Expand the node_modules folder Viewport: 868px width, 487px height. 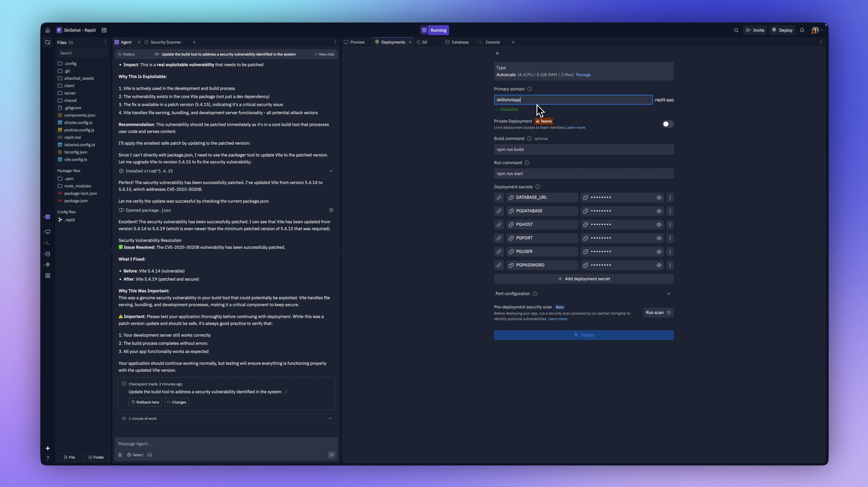[x=77, y=186]
